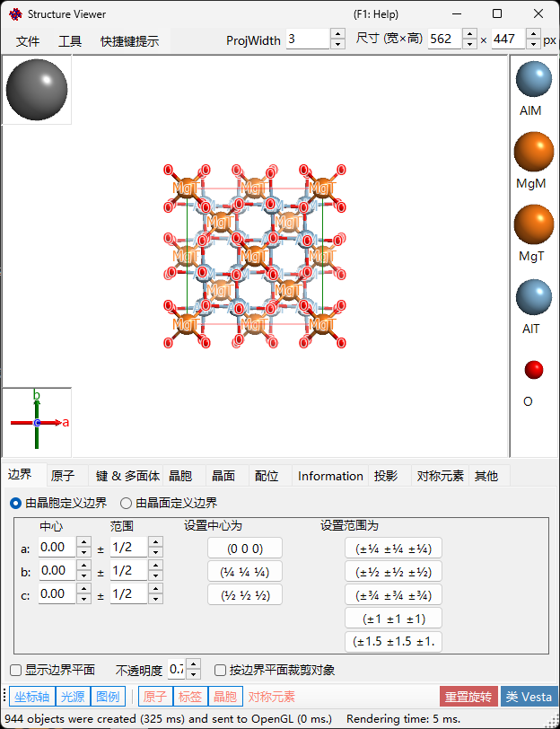The width and height of the screenshot is (560, 729).
Task: Click the MgT orange sphere in legend
Action: point(533,224)
